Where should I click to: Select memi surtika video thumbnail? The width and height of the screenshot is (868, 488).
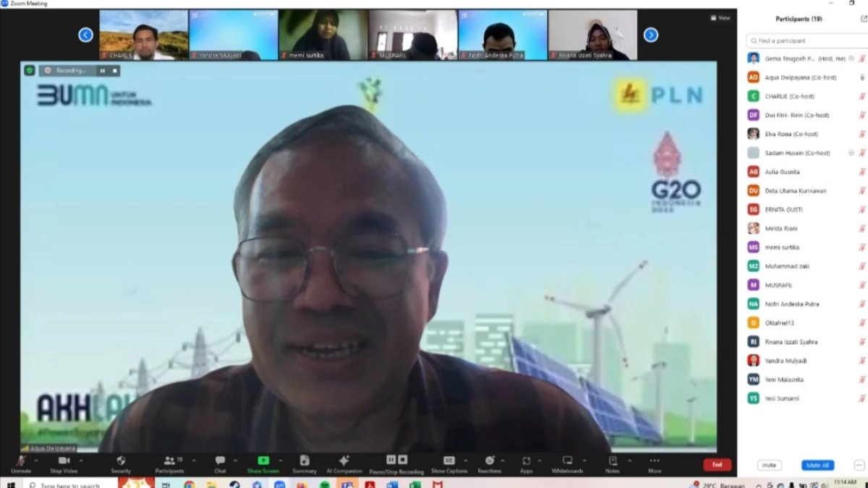point(323,35)
